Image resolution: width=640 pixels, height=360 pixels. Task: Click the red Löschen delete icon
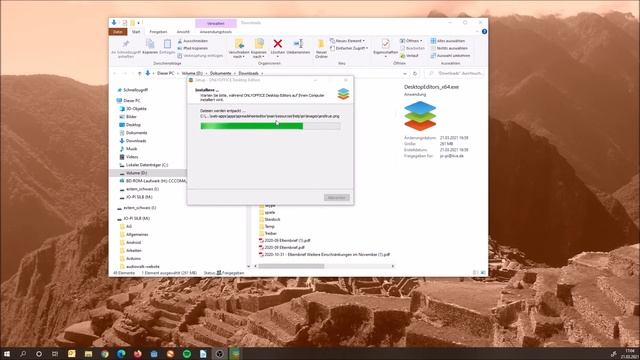coord(278,44)
